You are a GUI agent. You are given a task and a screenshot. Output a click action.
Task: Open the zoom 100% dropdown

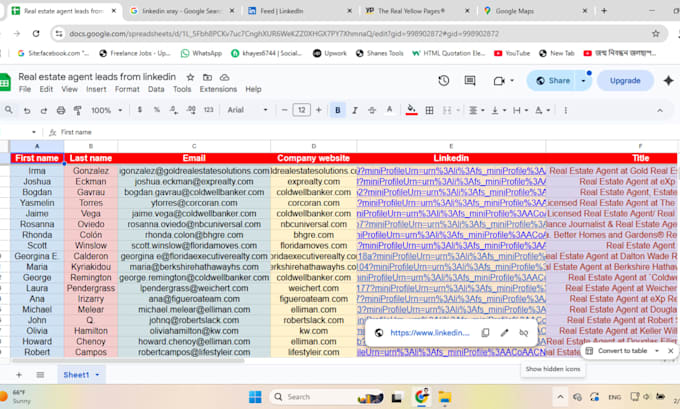coord(107,111)
